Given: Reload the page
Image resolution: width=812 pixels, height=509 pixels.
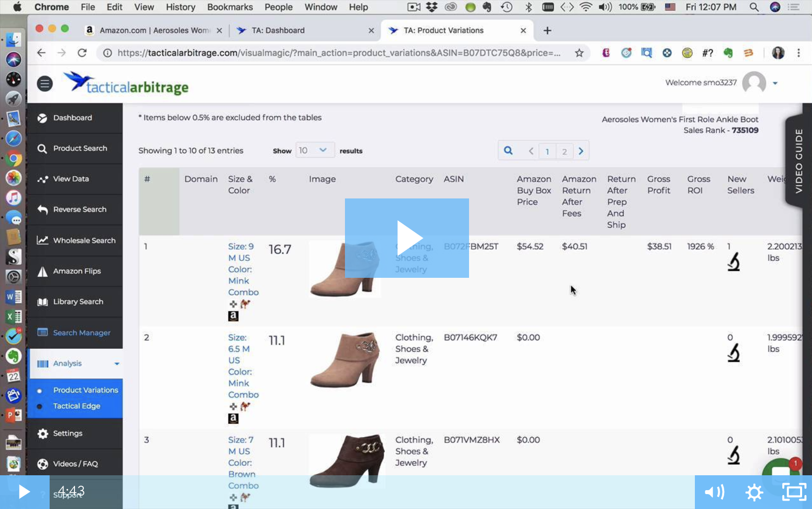Looking at the screenshot, I should click(x=82, y=53).
